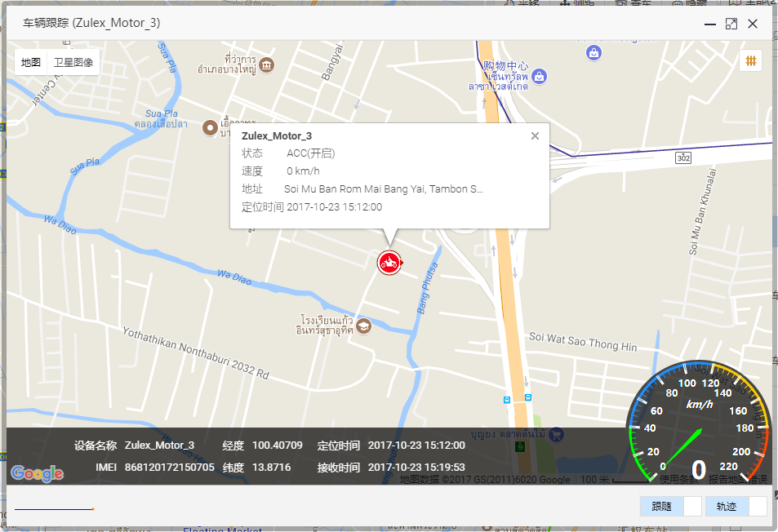Image resolution: width=778 pixels, height=532 pixels.
Task: Click the IMEI value 868120172150705
Action: 170,467
